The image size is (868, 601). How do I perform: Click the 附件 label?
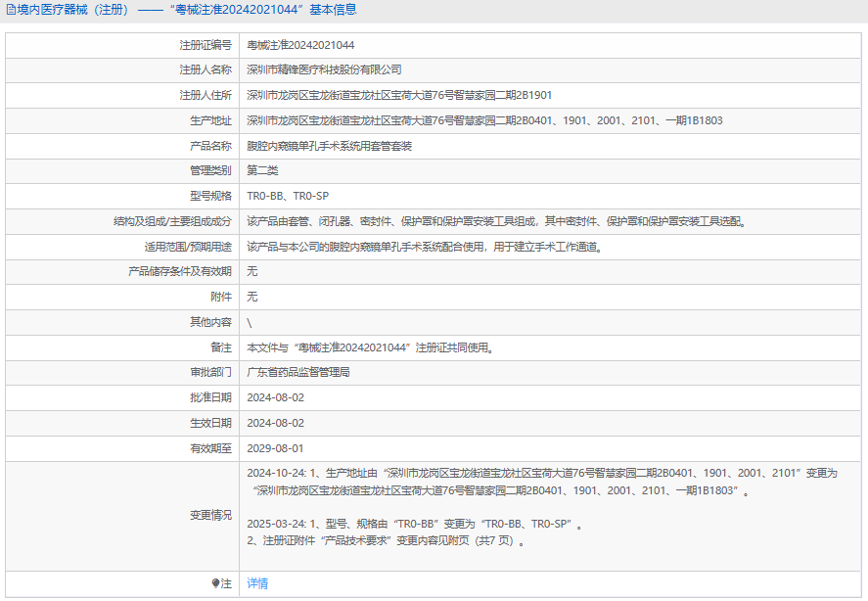(x=221, y=297)
